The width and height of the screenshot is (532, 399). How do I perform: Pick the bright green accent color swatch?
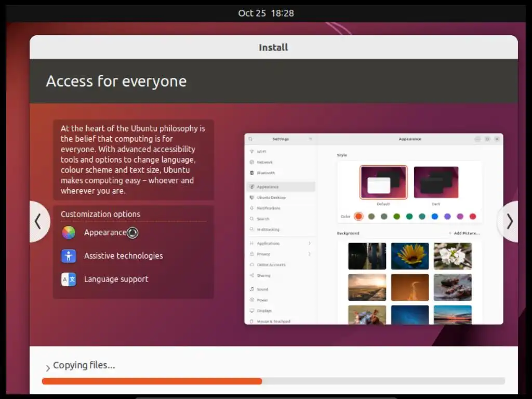tap(396, 216)
